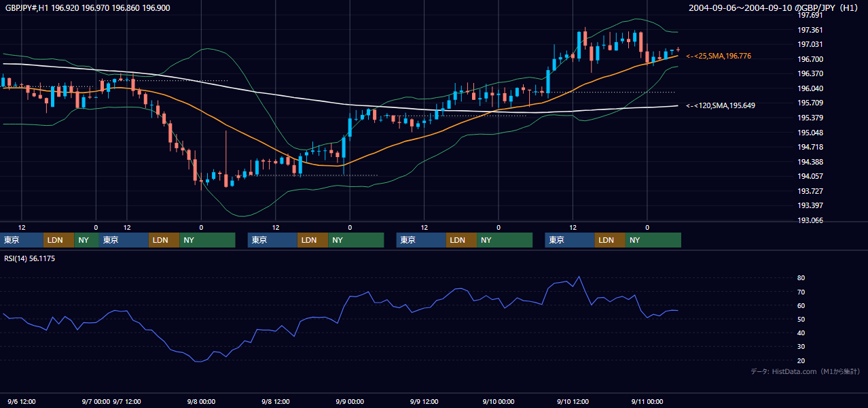868x408 pixels.
Task: Click the 9/7 00:00 time axis label
Action: tap(94, 402)
